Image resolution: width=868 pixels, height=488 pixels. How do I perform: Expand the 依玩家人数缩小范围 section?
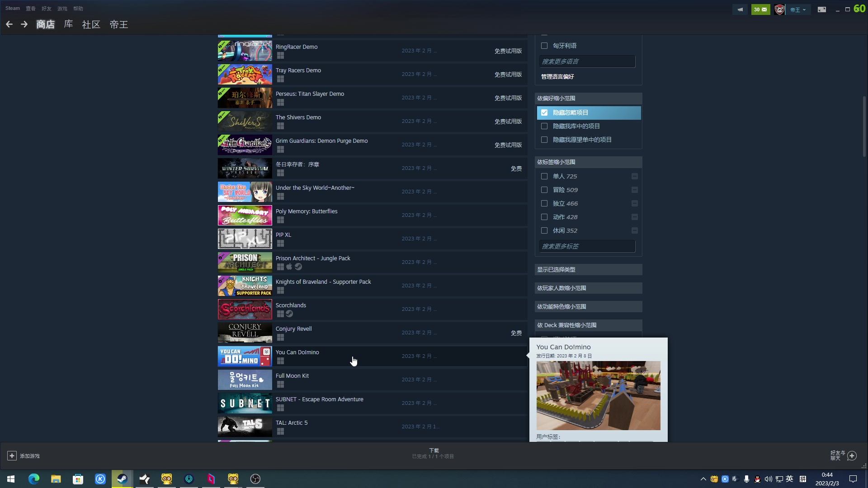588,288
